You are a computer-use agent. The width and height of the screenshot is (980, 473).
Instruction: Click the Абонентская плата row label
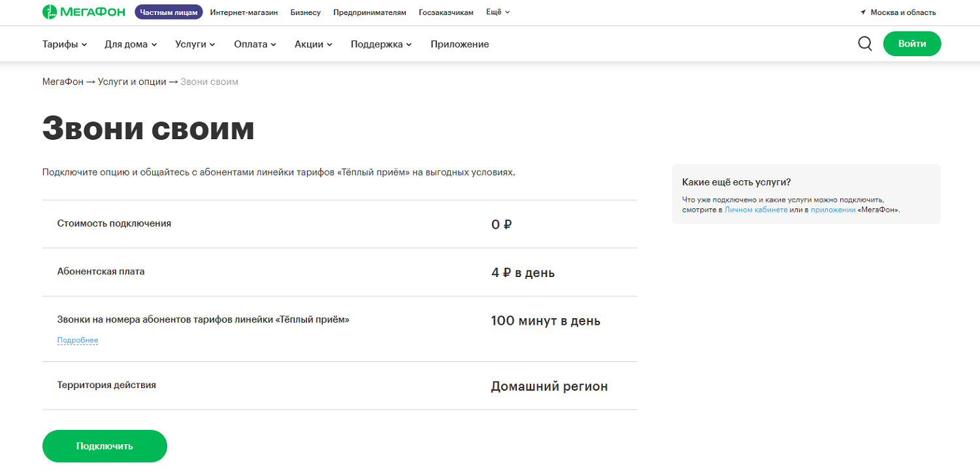point(101,271)
